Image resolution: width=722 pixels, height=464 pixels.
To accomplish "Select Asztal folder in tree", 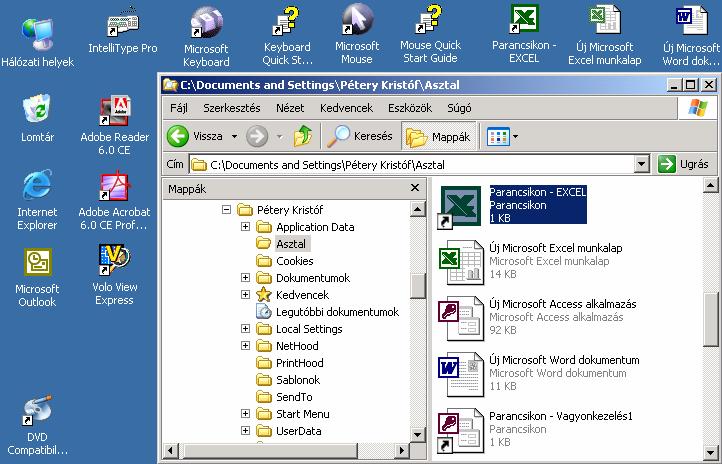I will click(291, 244).
